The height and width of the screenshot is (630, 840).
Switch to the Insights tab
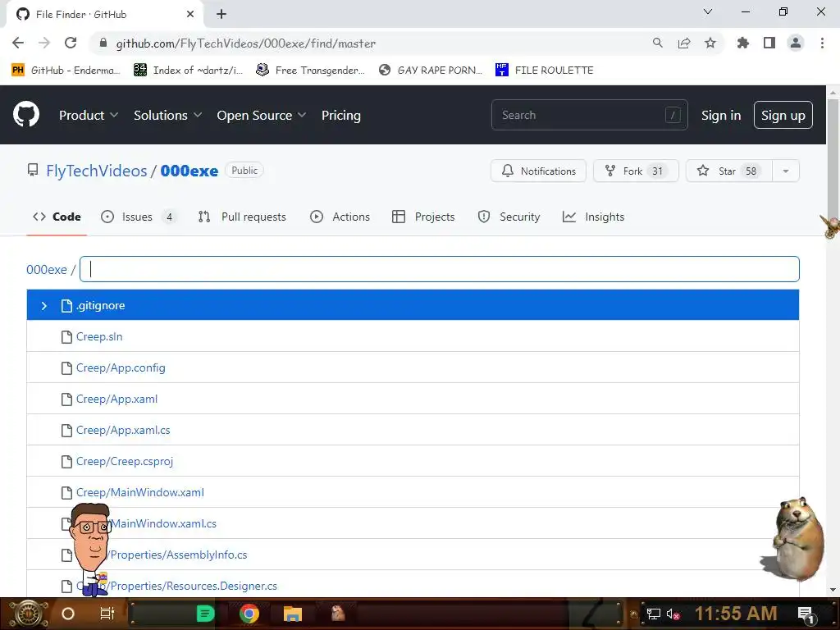click(x=594, y=217)
